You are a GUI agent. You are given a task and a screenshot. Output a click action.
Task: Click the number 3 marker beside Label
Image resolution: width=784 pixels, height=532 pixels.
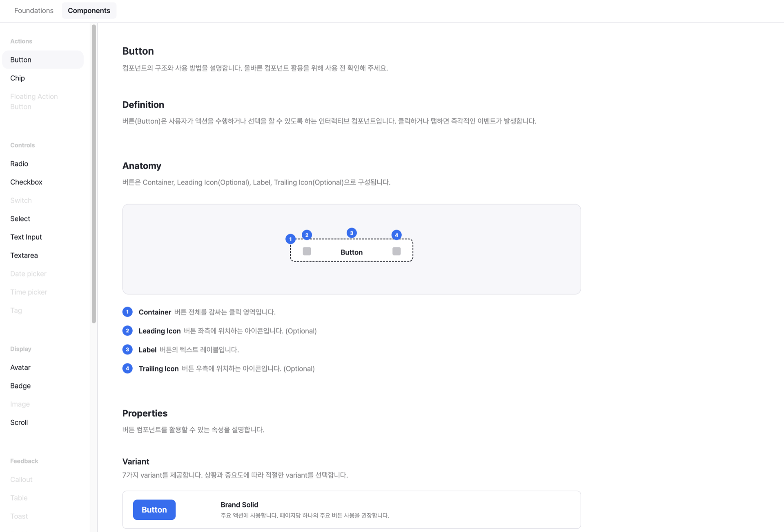pyautogui.click(x=127, y=349)
